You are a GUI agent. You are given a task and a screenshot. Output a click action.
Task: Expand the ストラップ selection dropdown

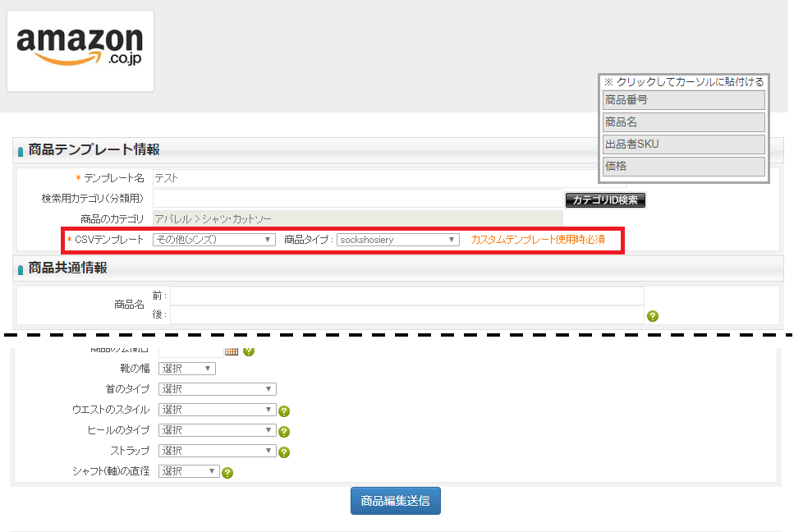pos(217,451)
